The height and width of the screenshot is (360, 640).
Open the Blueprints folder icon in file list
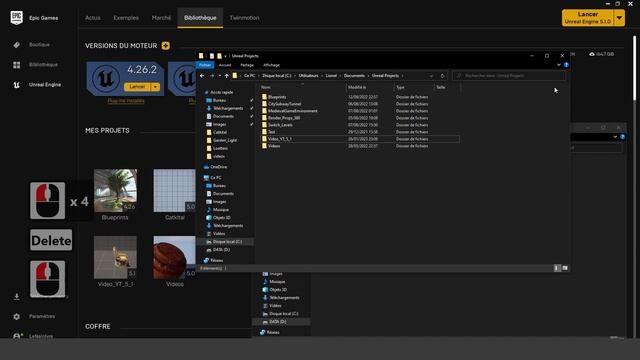click(264, 97)
